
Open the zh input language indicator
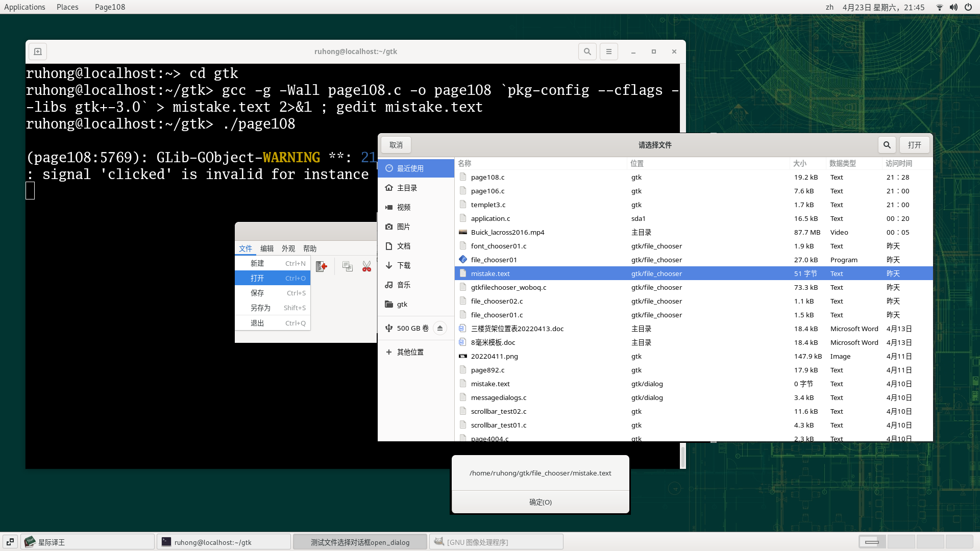(829, 7)
